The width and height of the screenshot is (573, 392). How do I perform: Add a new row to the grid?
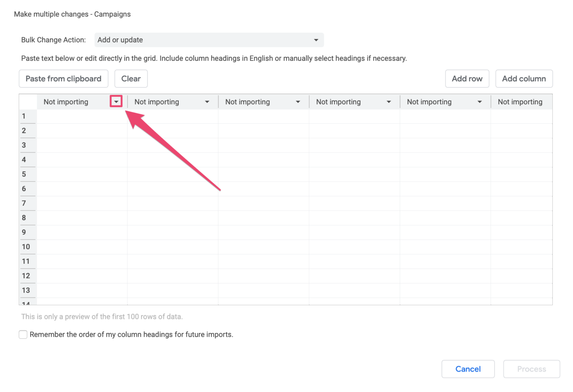pyautogui.click(x=467, y=79)
